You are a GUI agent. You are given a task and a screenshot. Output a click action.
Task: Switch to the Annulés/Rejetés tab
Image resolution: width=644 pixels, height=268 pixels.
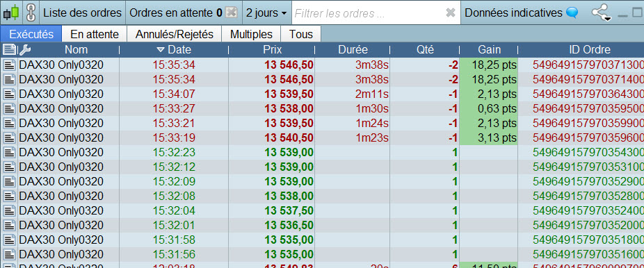click(175, 34)
